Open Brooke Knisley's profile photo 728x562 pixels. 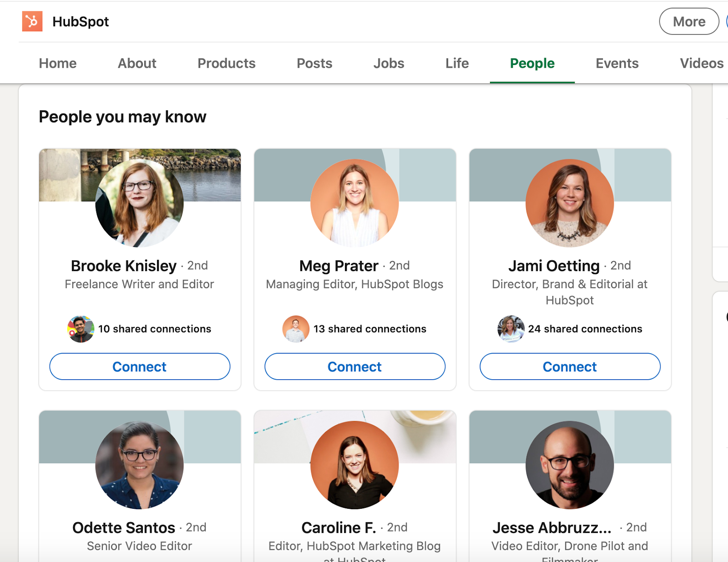pyautogui.click(x=139, y=203)
